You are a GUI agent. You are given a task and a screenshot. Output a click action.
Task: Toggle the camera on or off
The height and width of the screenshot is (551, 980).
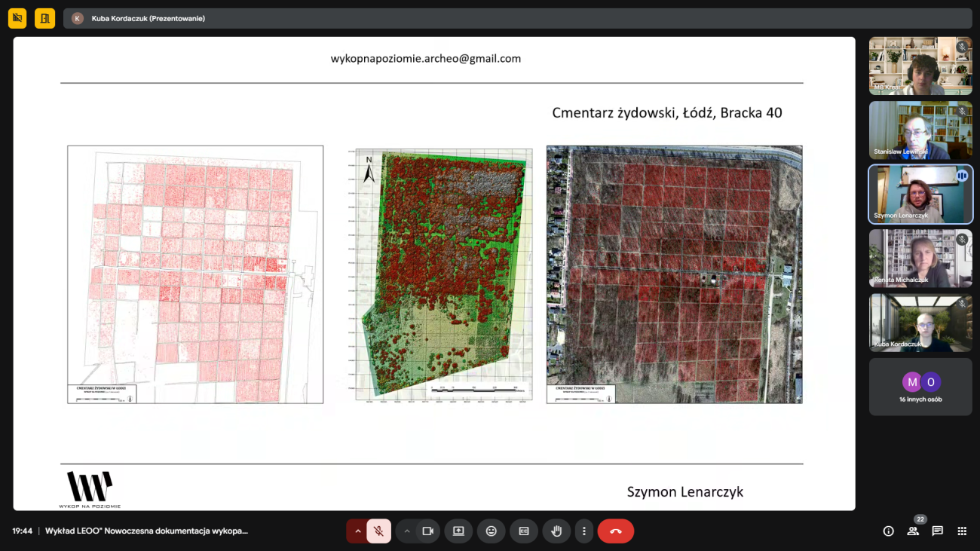click(428, 531)
